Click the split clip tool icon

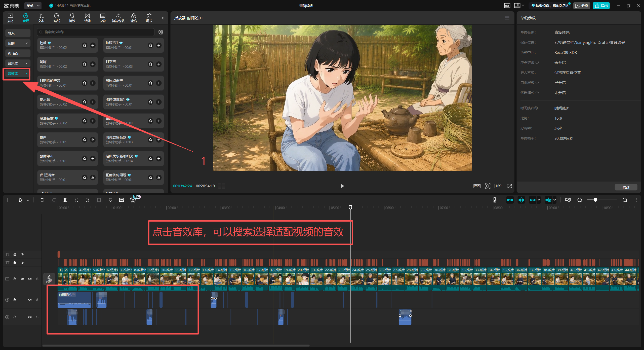pyautogui.click(x=65, y=200)
